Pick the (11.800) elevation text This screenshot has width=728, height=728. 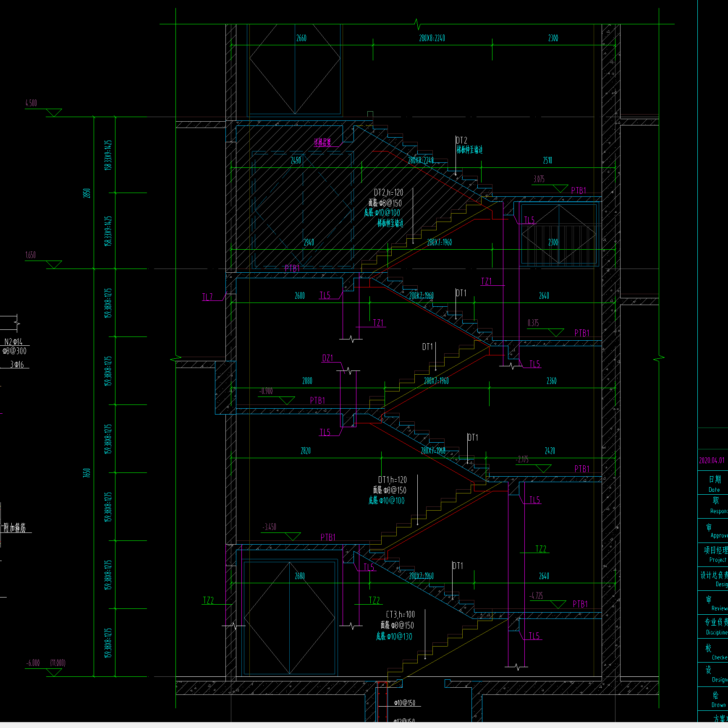coord(58,663)
